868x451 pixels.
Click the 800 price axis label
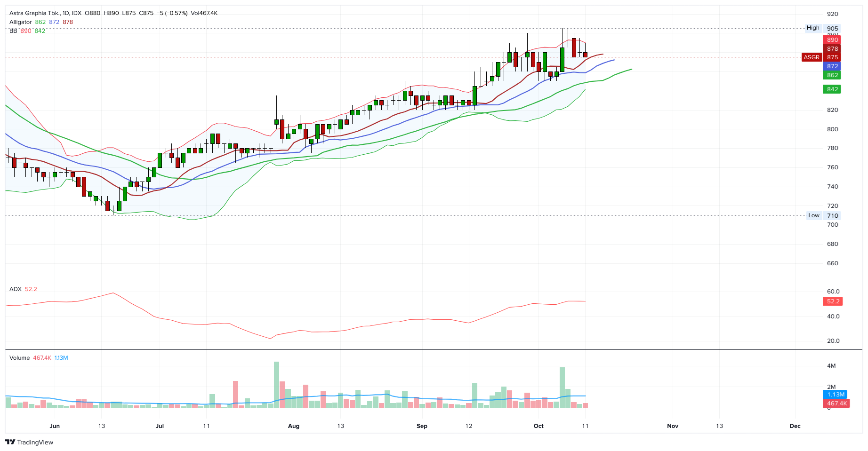click(833, 129)
